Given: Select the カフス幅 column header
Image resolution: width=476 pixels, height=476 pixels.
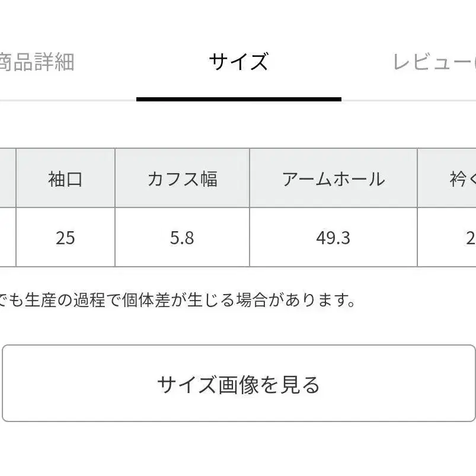Looking at the screenshot, I should 182,178.
